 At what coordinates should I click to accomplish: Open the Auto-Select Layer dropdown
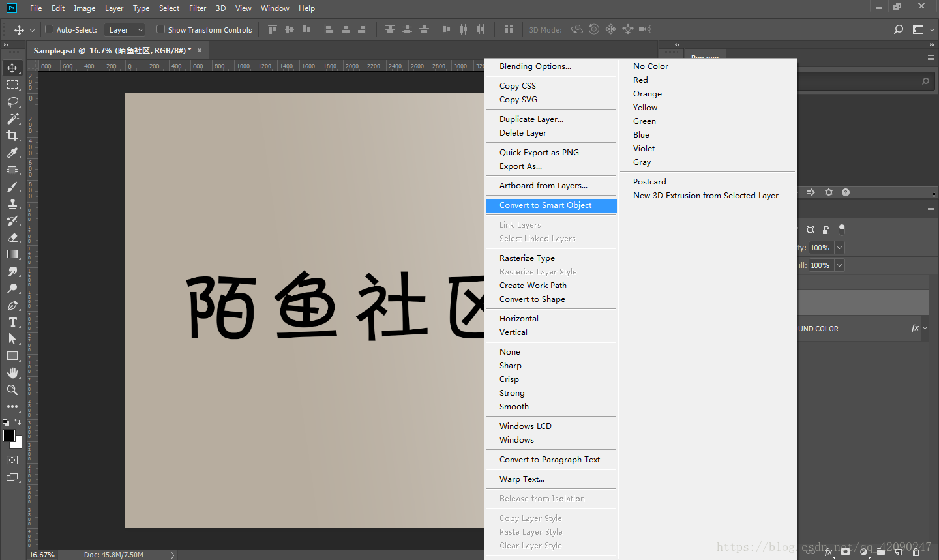pos(125,30)
